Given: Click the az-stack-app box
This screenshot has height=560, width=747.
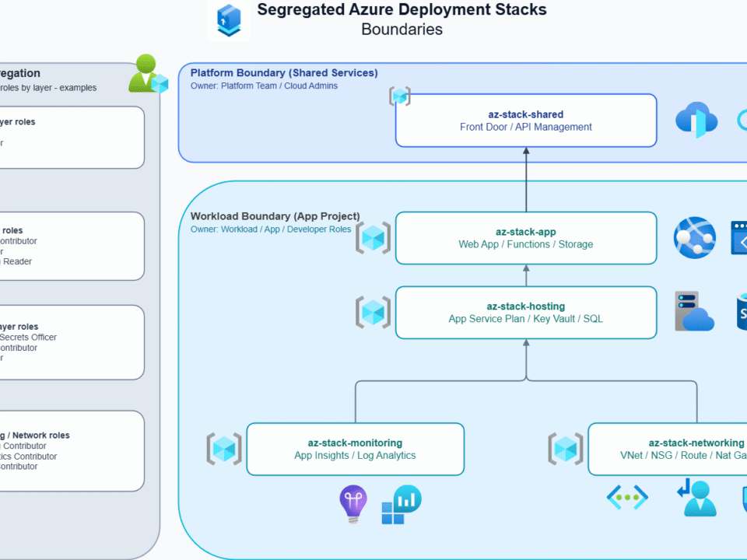Looking at the screenshot, I should (525, 238).
